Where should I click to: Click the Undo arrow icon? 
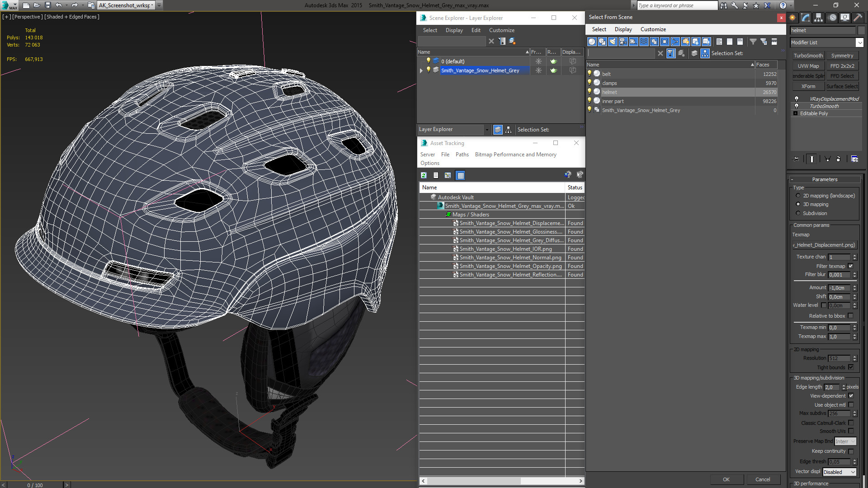[x=58, y=5]
